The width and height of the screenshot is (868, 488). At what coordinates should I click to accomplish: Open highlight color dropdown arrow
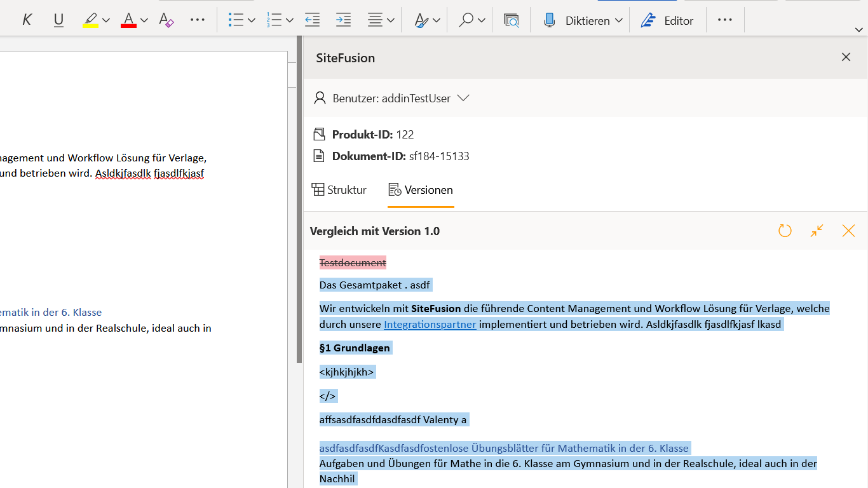(x=106, y=20)
